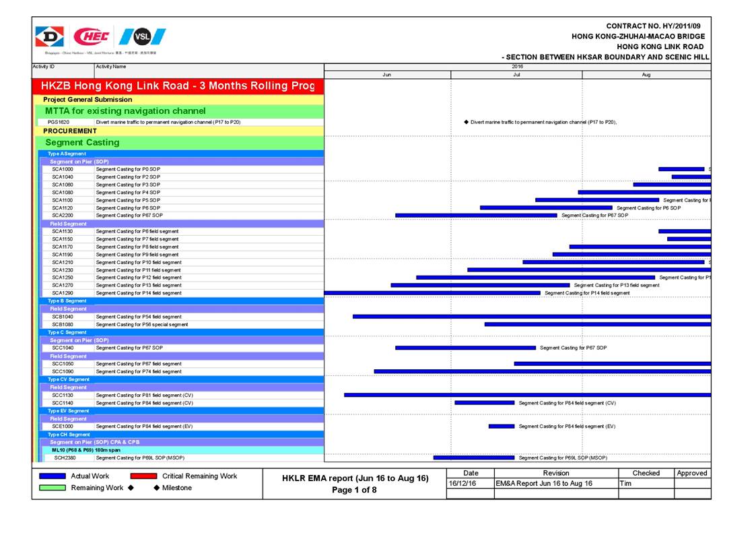Click the blue Actual Work legend swatch
Viewport: 756px width, 535px height.
click(x=53, y=476)
